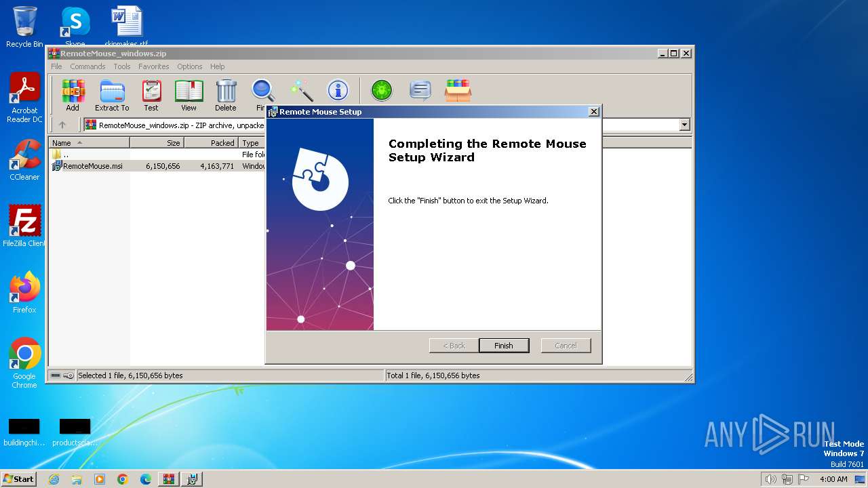Click the disk icon in WinRAR status bar
868x488 pixels.
click(56, 375)
